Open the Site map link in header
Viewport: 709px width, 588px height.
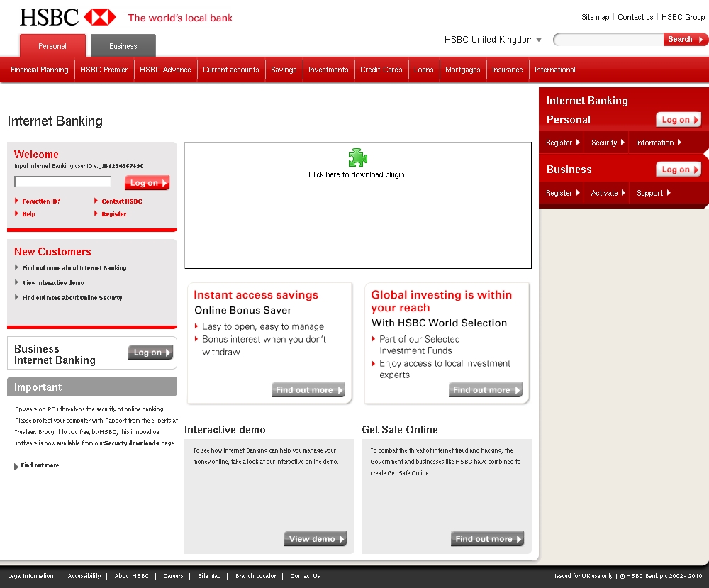(x=595, y=17)
